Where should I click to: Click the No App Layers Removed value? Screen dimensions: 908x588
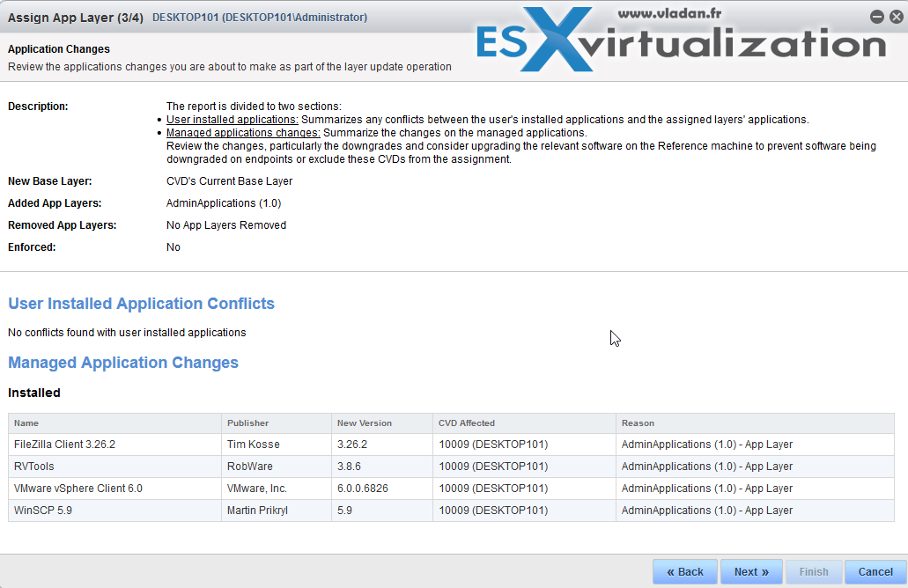(226, 225)
